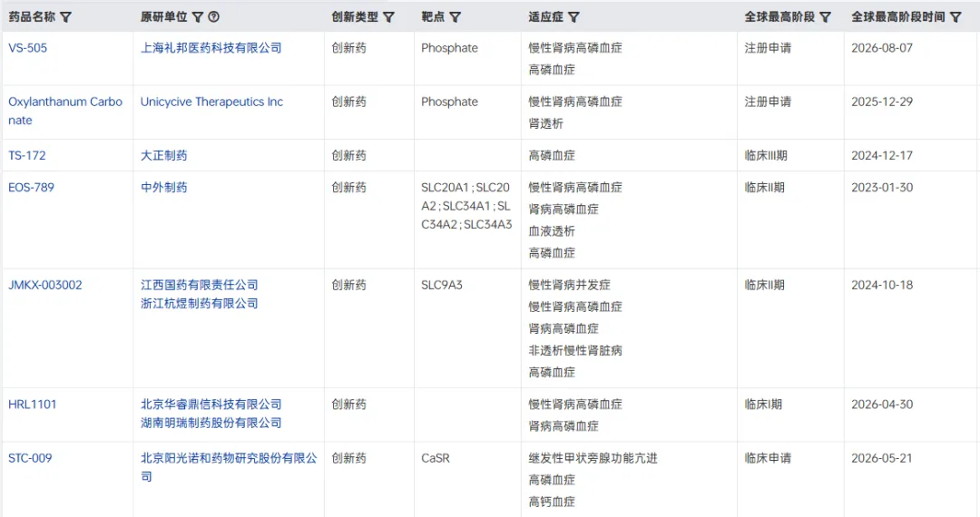Open the 药品名称 column filter icon
Screen dimensions: 980x517
pos(65,17)
